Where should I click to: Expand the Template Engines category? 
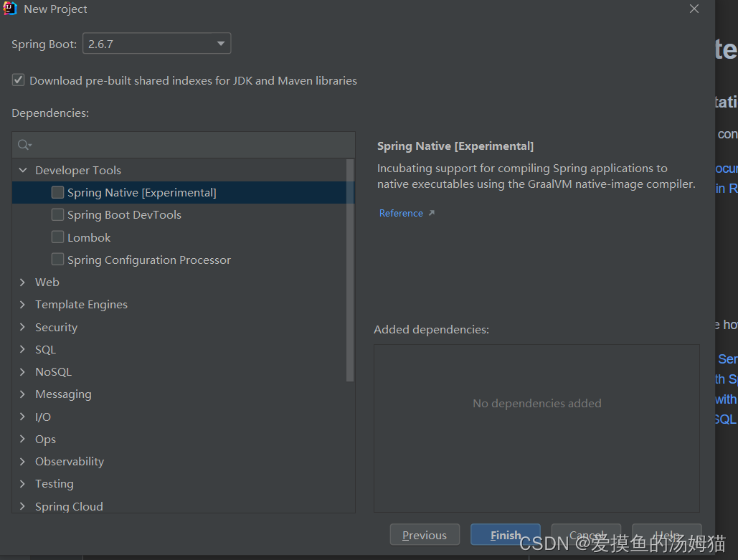pos(23,305)
